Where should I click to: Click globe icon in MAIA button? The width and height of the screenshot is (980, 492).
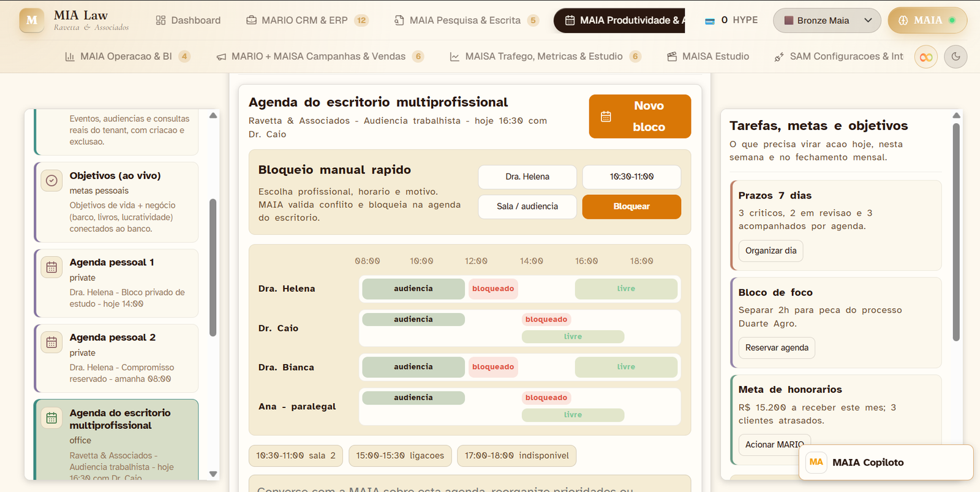click(x=903, y=20)
